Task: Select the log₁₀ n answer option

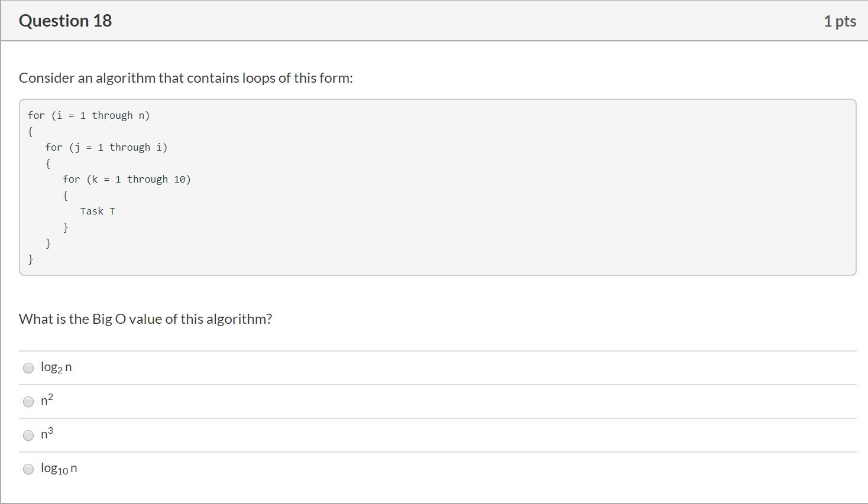Action: (x=28, y=469)
